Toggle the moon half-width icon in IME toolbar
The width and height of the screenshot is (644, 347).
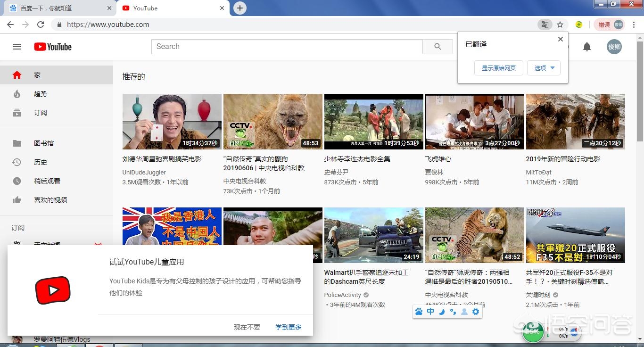442,312
